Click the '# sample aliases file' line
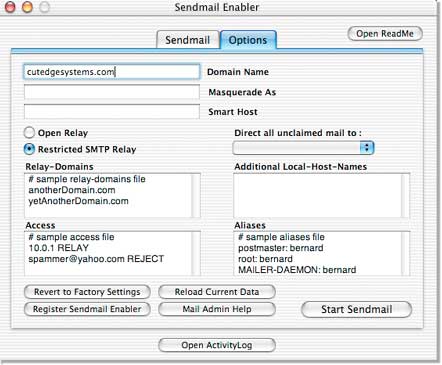 tap(281, 237)
